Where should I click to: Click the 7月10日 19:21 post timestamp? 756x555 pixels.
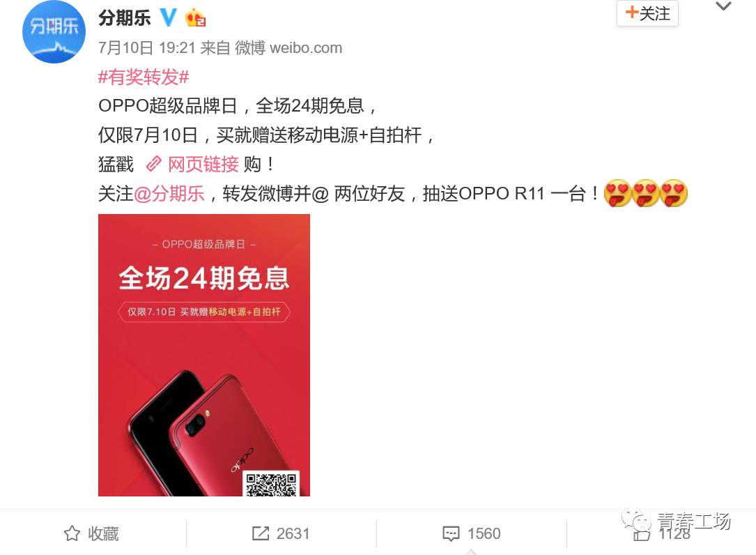146,48
